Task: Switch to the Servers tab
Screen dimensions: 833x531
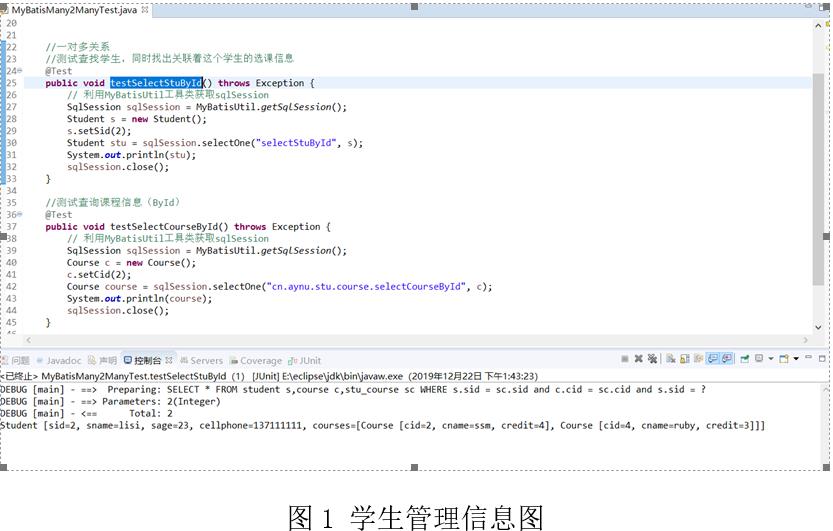Action: [202, 361]
